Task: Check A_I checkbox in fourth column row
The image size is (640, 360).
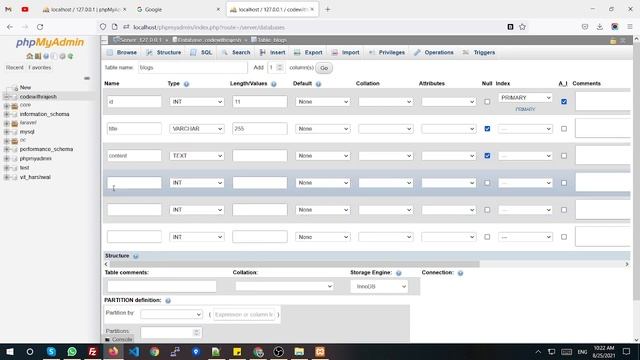Action: 564,183
